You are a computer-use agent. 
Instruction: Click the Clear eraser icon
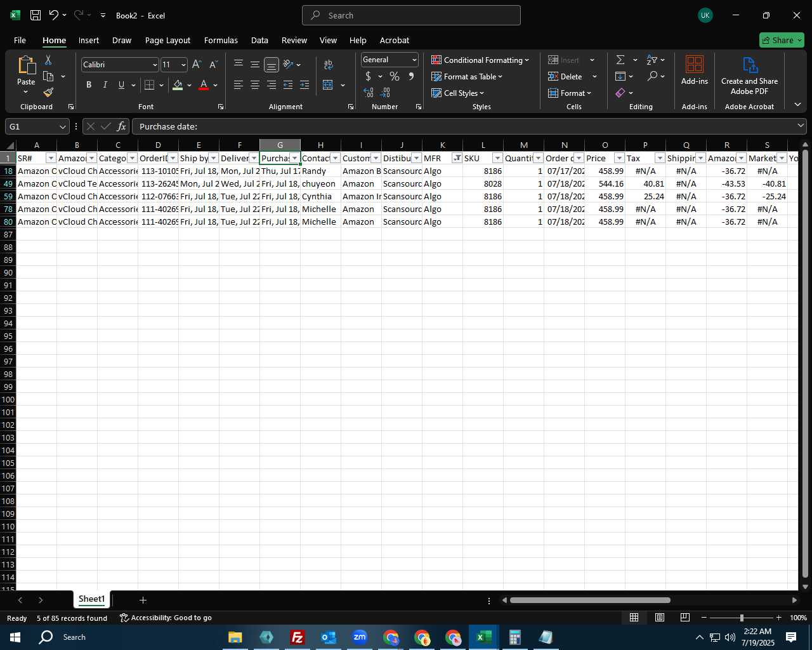click(620, 93)
